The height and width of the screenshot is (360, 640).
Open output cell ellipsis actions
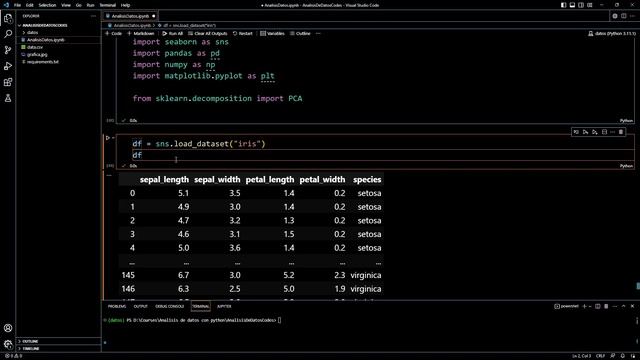pyautogui.click(x=109, y=176)
